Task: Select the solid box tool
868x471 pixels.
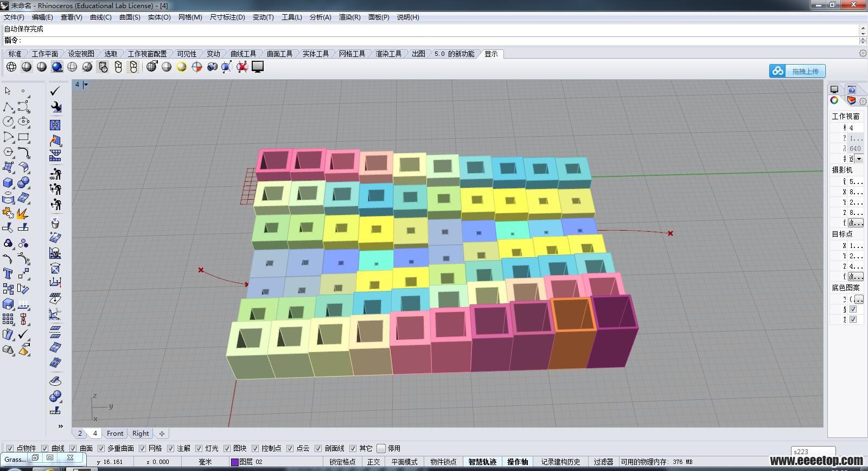Action: 8,183
